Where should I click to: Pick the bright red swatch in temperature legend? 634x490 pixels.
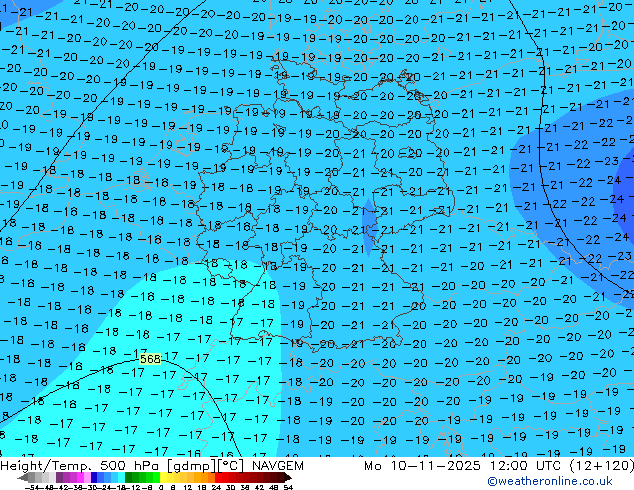[x=218, y=477]
